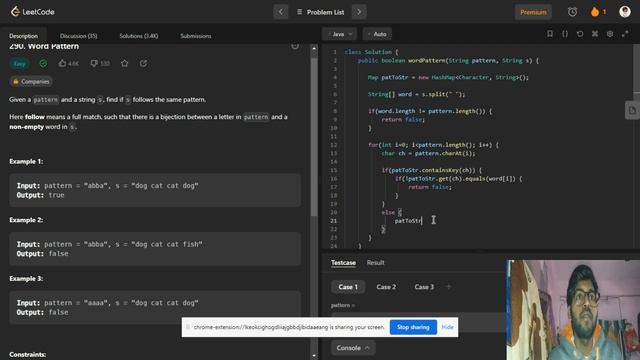Click the Premium button
The image size is (640, 360).
click(x=533, y=12)
